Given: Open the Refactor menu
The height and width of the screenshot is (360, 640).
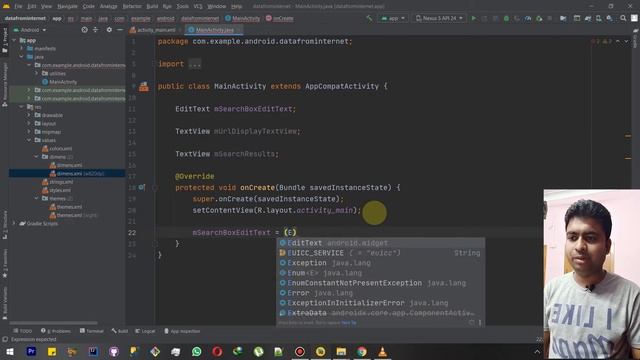Looking at the screenshot, I should point(132,6).
